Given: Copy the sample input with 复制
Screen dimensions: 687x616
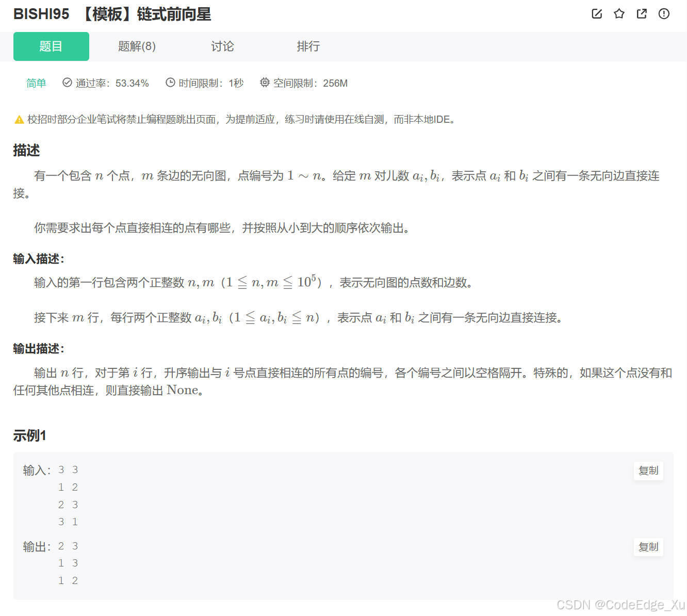Looking at the screenshot, I should 648,471.
